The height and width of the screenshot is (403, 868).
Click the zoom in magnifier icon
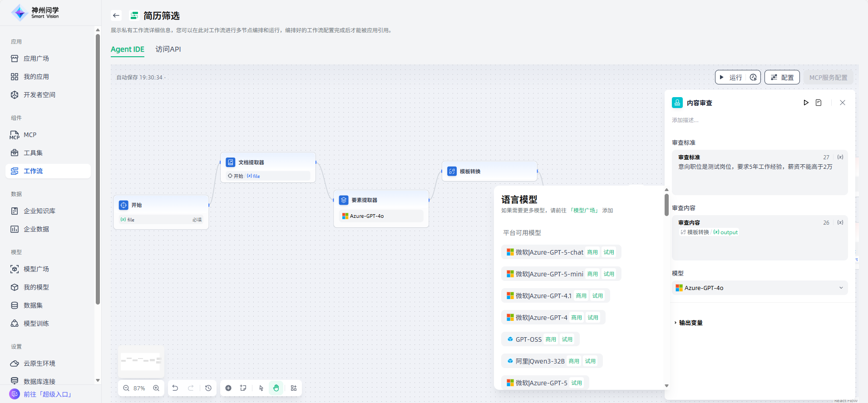click(x=156, y=388)
